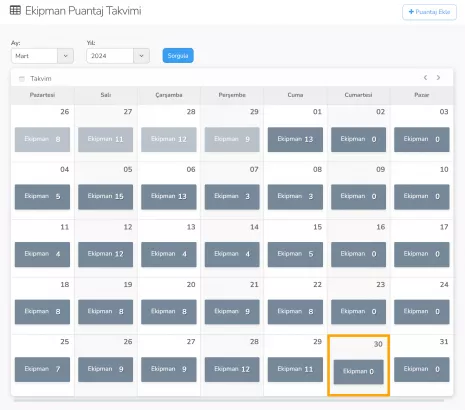The width and height of the screenshot is (465, 410).
Task: Open Ekipman 5 entry on day 04
Action: (x=42, y=197)
